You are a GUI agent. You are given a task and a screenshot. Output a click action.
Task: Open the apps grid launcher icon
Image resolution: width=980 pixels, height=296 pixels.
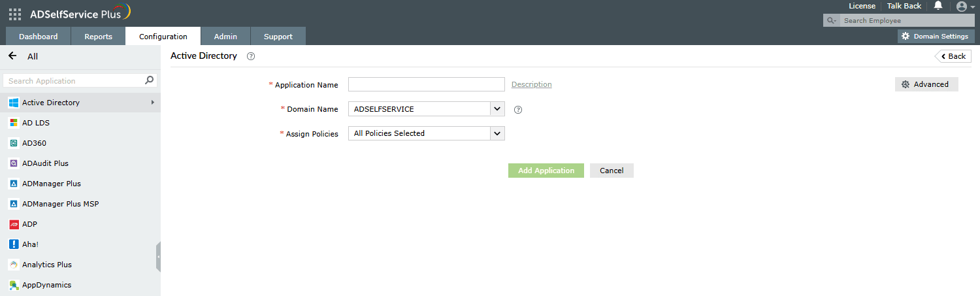[14, 13]
